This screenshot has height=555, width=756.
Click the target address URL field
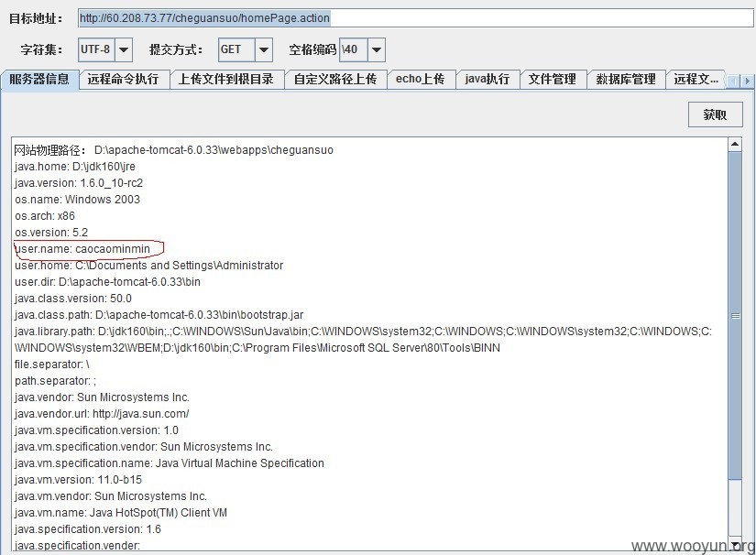415,18
